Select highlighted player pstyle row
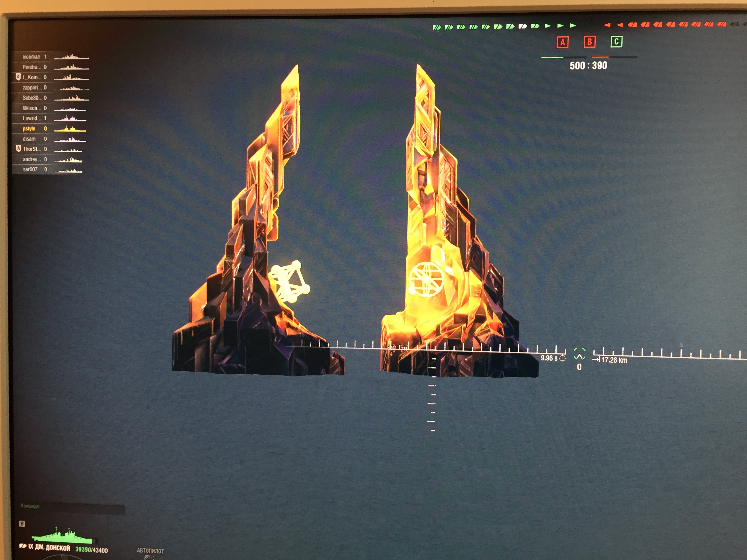 click(29, 129)
